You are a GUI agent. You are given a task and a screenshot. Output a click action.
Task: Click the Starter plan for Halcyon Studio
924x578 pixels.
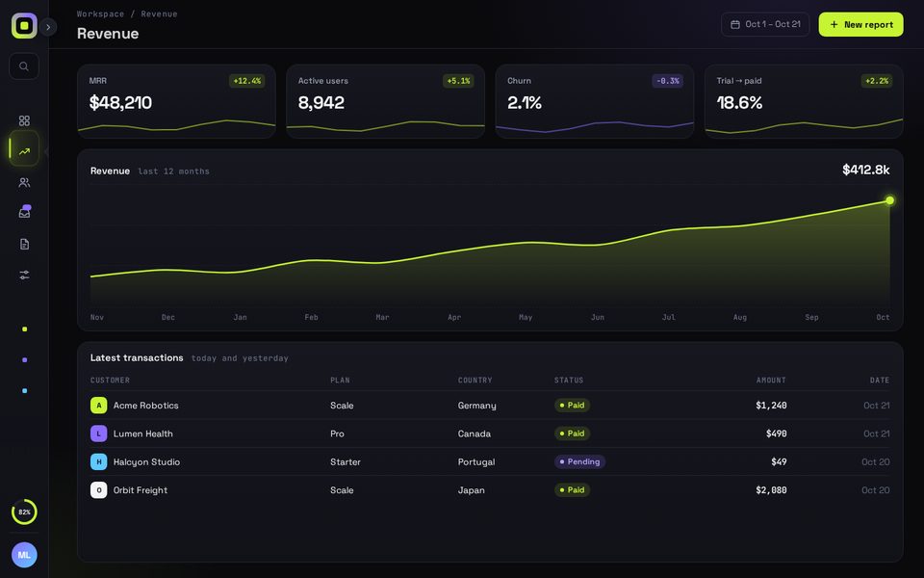click(x=346, y=461)
